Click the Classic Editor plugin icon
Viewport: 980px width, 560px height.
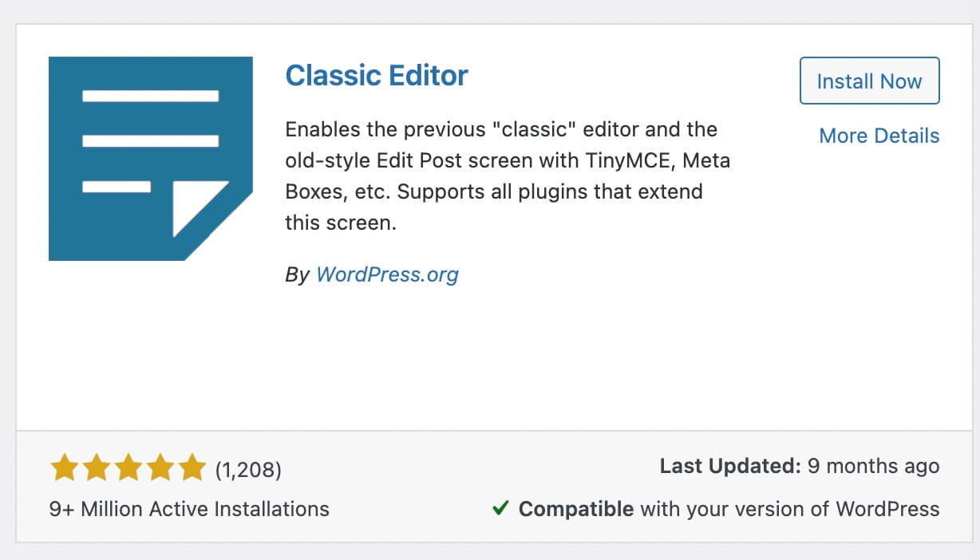151,159
